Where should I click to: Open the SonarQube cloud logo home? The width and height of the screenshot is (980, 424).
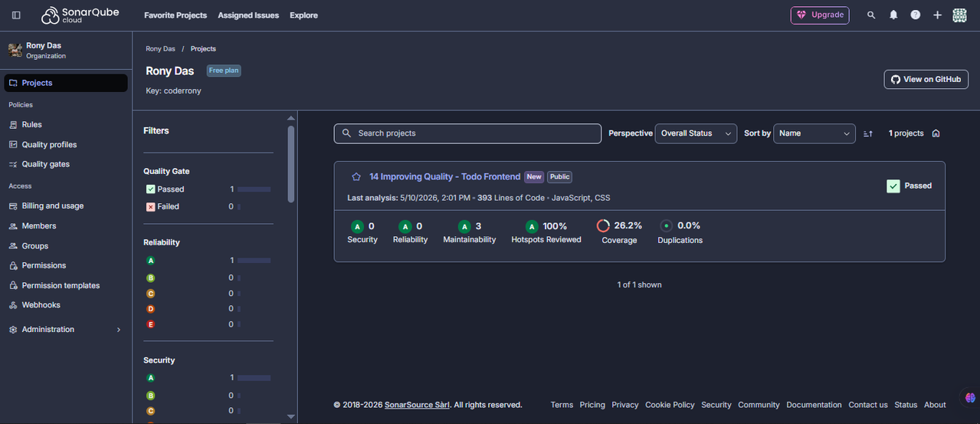[80, 15]
